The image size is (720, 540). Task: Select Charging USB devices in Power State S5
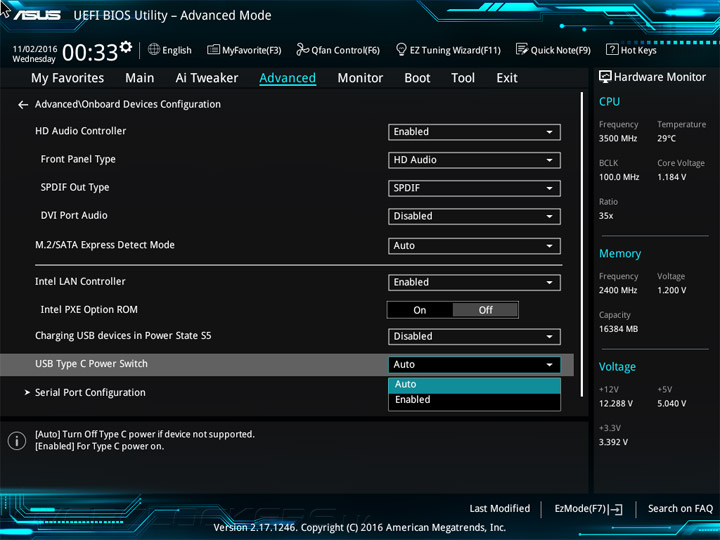pyautogui.click(x=123, y=336)
